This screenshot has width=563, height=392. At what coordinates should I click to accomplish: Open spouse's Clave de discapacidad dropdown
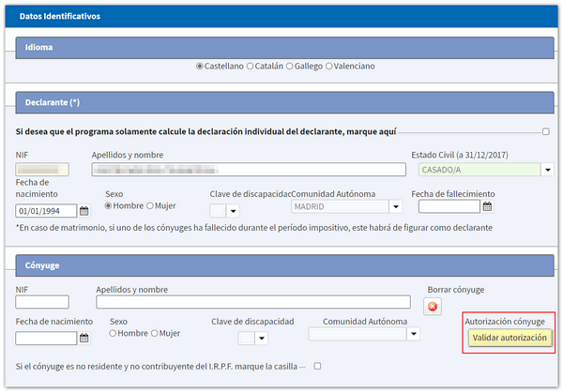point(261,339)
